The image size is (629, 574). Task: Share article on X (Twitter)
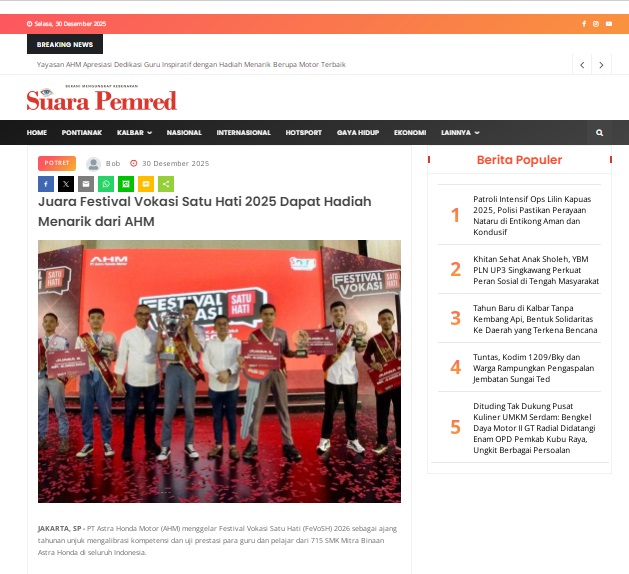[66, 184]
